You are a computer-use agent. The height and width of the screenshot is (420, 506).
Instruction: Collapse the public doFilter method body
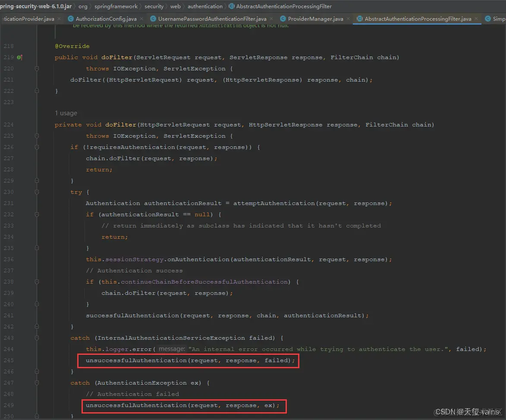(36, 68)
